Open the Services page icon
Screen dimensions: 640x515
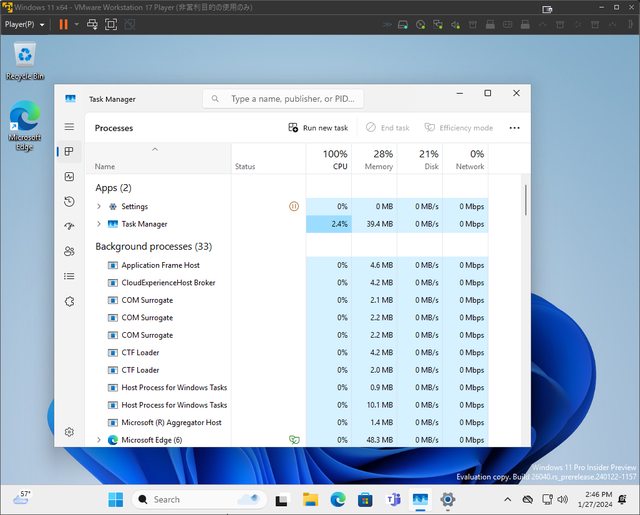(x=69, y=301)
